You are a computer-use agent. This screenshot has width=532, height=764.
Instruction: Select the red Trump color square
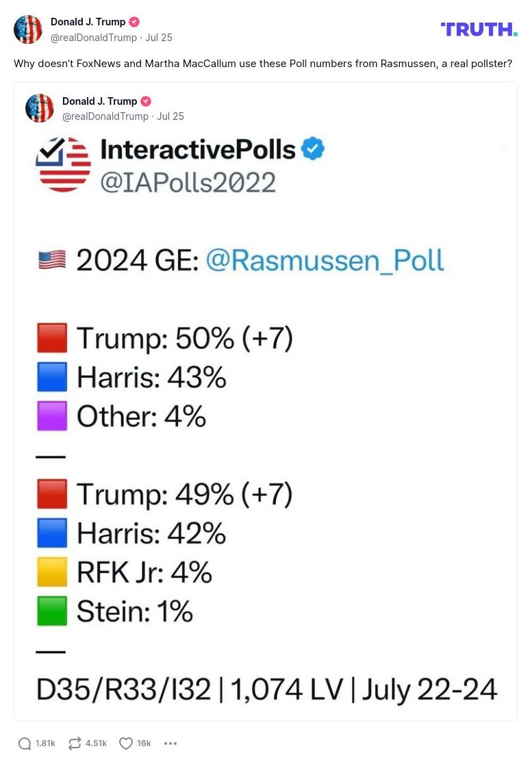(51, 337)
